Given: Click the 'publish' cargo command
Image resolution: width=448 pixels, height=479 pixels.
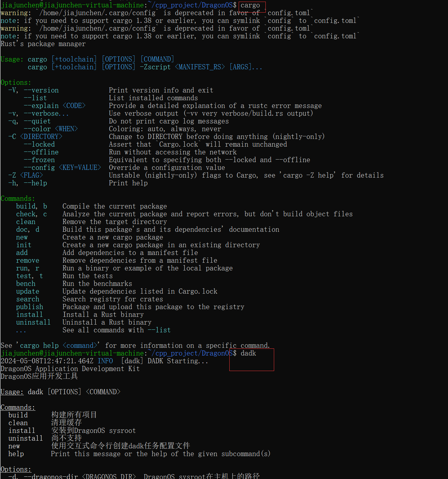Looking at the screenshot, I should [x=29, y=307].
